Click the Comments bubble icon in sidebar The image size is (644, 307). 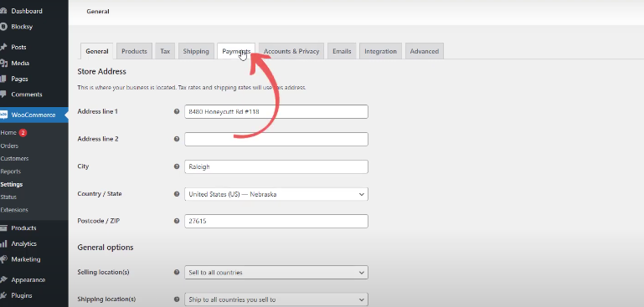tap(3, 94)
